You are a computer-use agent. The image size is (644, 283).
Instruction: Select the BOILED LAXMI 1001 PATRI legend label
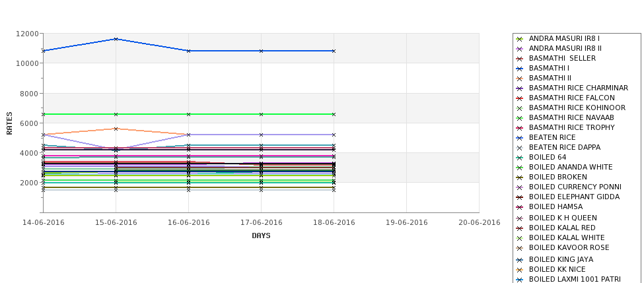pyautogui.click(x=575, y=279)
